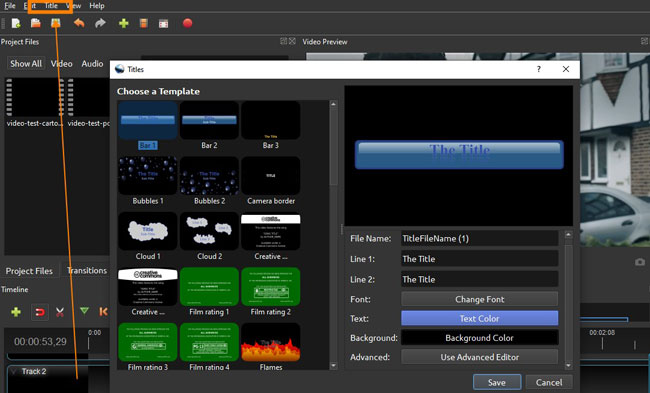This screenshot has width=650, height=393.
Task: Click the Undo arrow icon
Action: point(79,23)
